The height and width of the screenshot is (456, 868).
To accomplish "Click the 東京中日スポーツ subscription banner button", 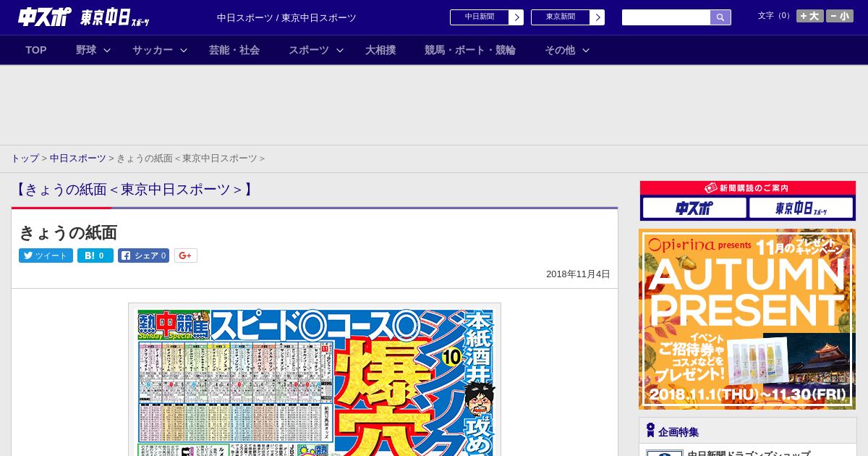I will point(801,208).
